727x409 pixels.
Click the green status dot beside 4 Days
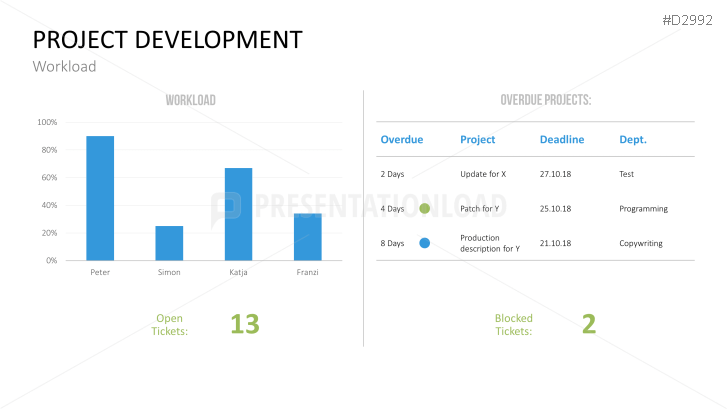pyautogui.click(x=424, y=209)
